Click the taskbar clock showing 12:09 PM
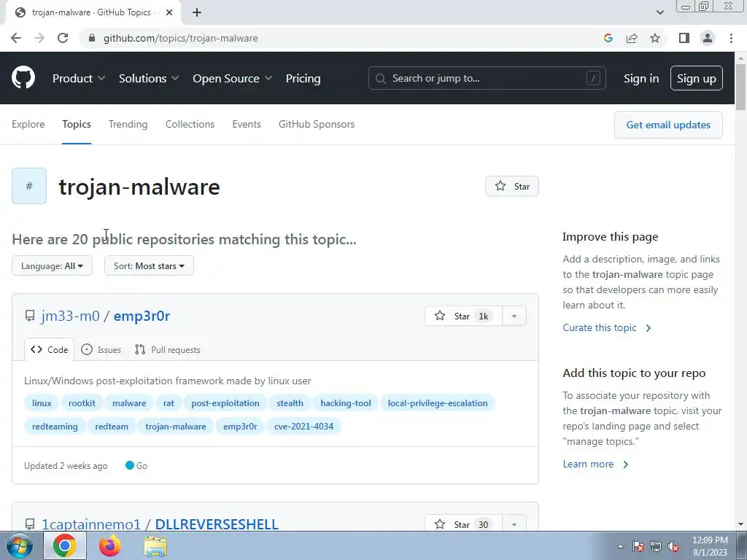 click(710, 546)
